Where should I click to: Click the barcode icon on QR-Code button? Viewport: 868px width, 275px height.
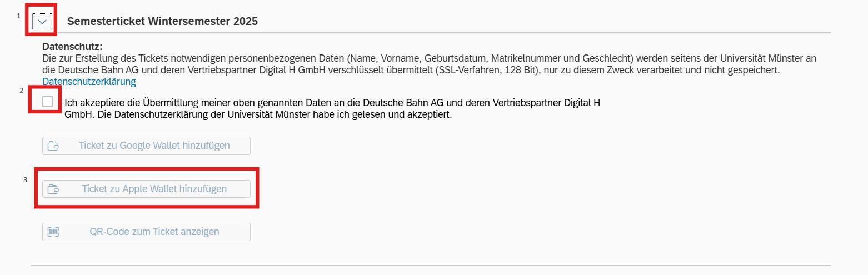coord(53,232)
